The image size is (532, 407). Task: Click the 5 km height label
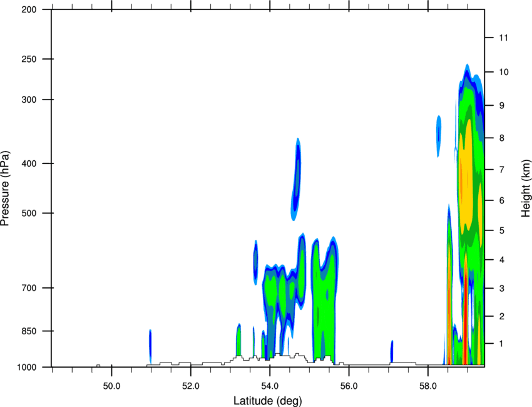click(501, 230)
